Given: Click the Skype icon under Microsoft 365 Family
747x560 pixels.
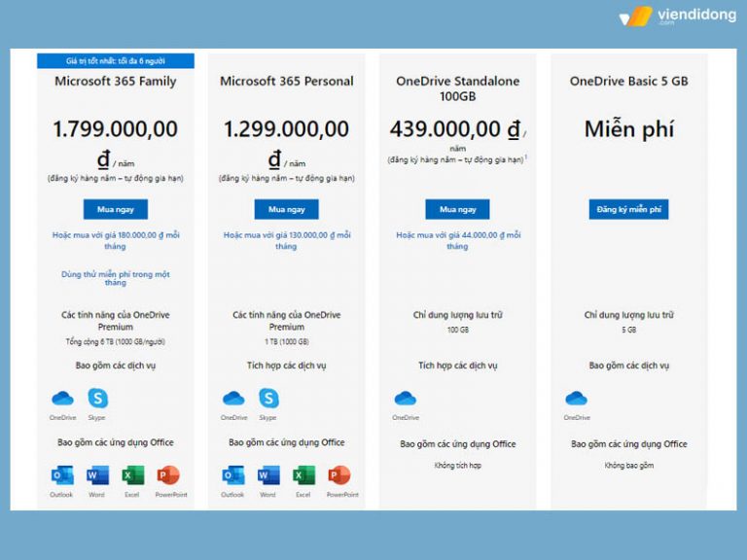Looking at the screenshot, I should click(97, 398).
